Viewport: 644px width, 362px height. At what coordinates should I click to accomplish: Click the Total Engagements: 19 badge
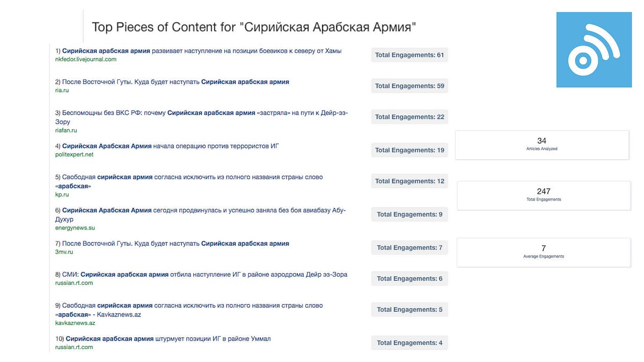[x=409, y=150]
